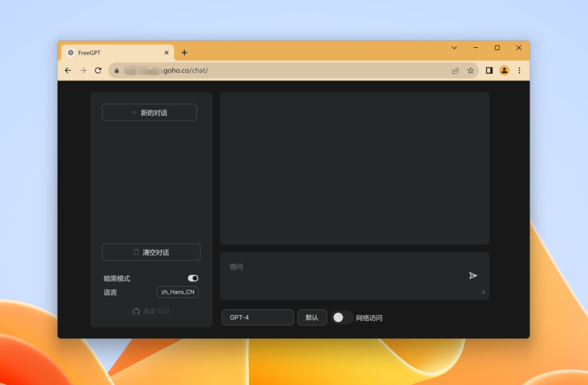This screenshot has height=385, width=588.
Task: Click the share page icon in address bar
Action: (455, 71)
